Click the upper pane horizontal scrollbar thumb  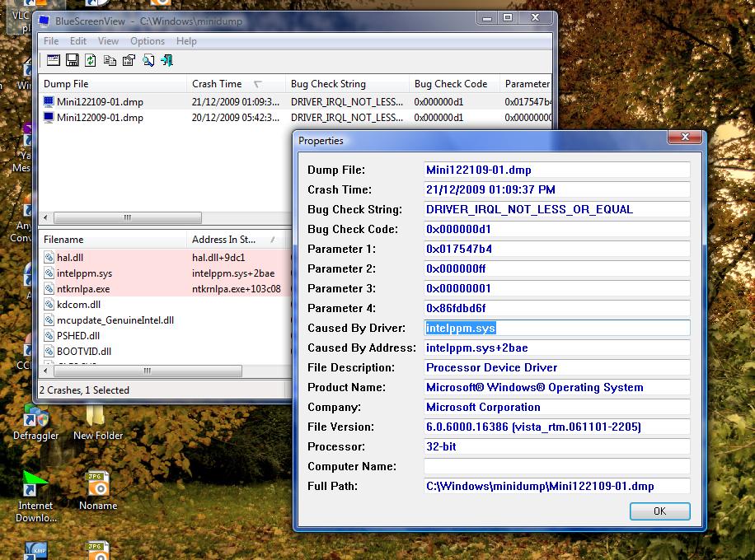click(128, 217)
